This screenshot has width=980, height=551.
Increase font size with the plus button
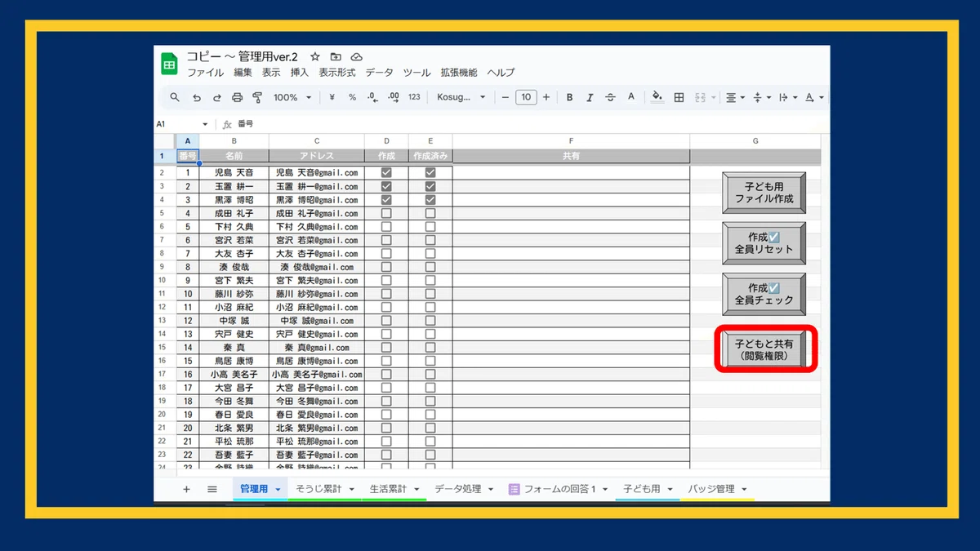546,97
